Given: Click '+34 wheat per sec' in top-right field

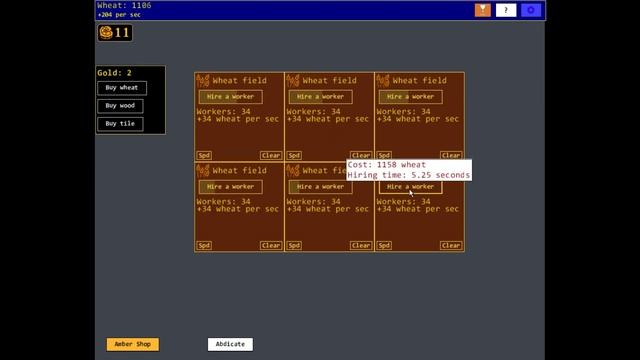Looking at the screenshot, I should coord(418,119).
